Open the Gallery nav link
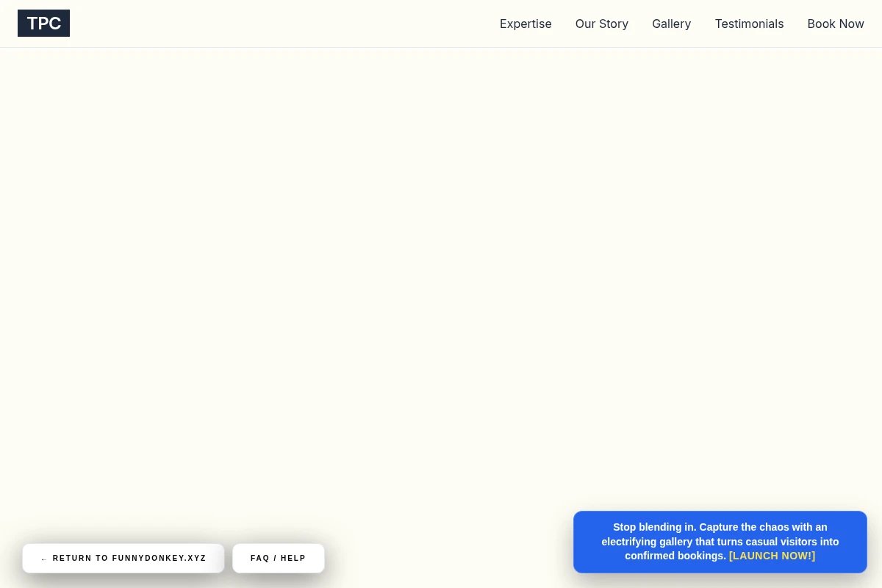The image size is (882, 588). (672, 24)
